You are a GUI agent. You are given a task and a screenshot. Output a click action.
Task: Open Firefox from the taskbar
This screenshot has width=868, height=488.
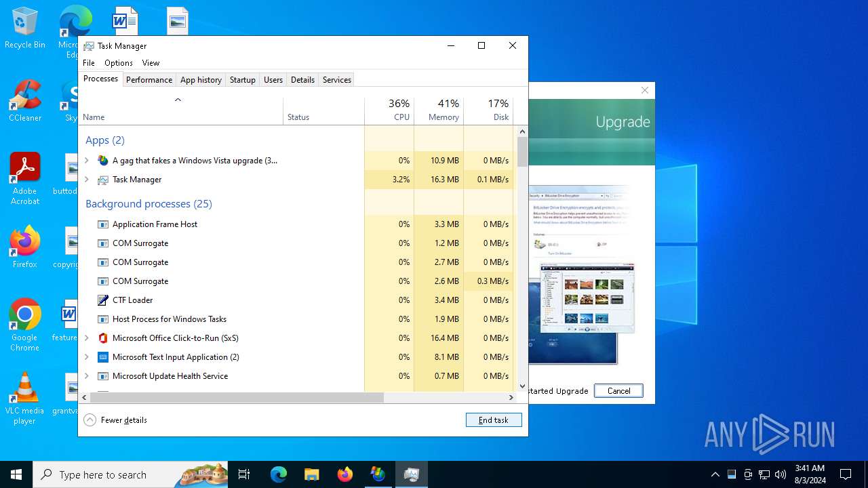tap(344, 474)
